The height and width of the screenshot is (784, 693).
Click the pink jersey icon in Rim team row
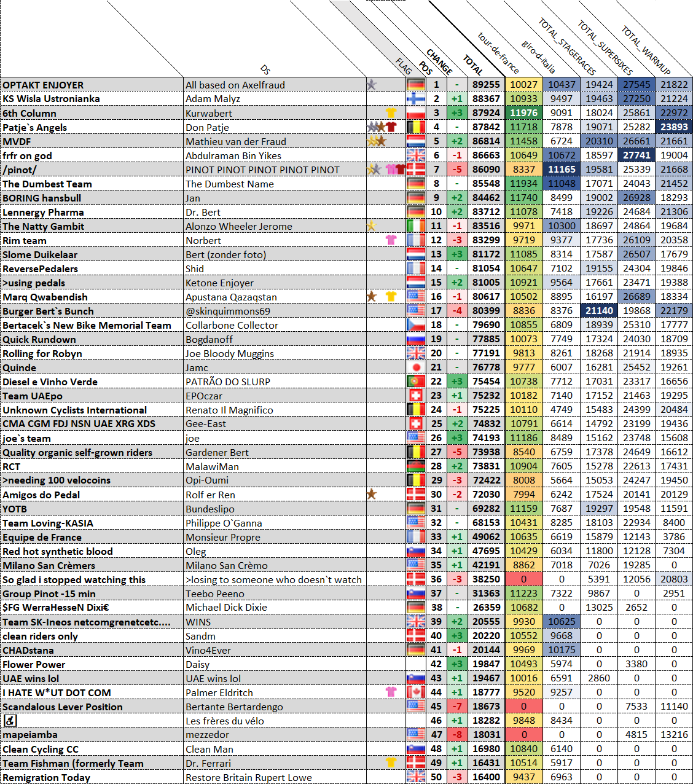[x=391, y=240]
